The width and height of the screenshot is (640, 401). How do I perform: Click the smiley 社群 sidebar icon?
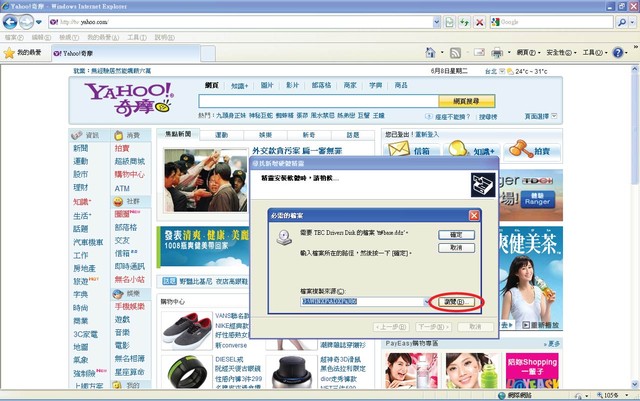pos(118,201)
